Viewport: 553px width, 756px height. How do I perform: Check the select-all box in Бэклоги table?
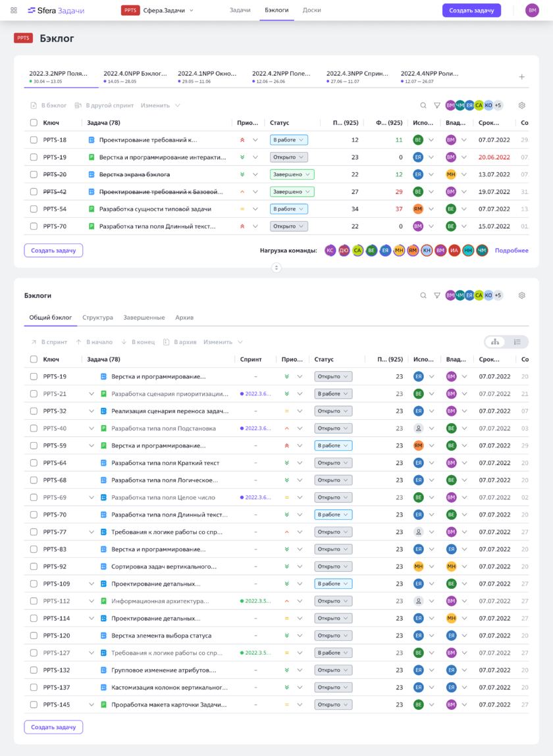pos(34,360)
